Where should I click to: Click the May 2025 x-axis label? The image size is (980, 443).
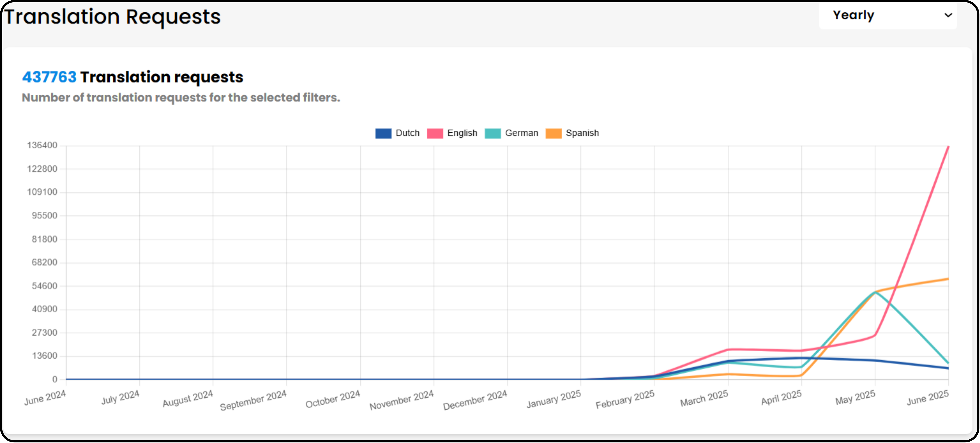coord(855,398)
